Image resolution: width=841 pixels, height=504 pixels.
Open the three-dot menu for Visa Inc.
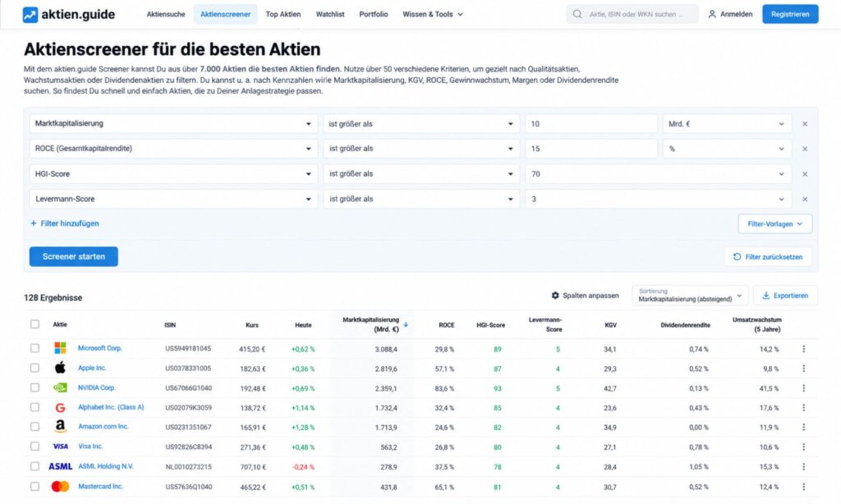click(x=803, y=447)
